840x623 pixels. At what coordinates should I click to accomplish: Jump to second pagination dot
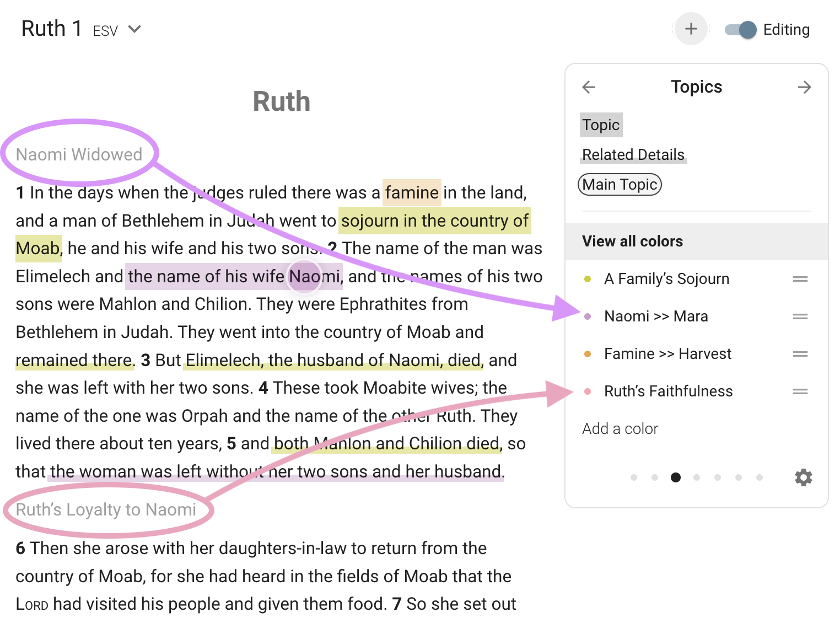[x=655, y=477]
